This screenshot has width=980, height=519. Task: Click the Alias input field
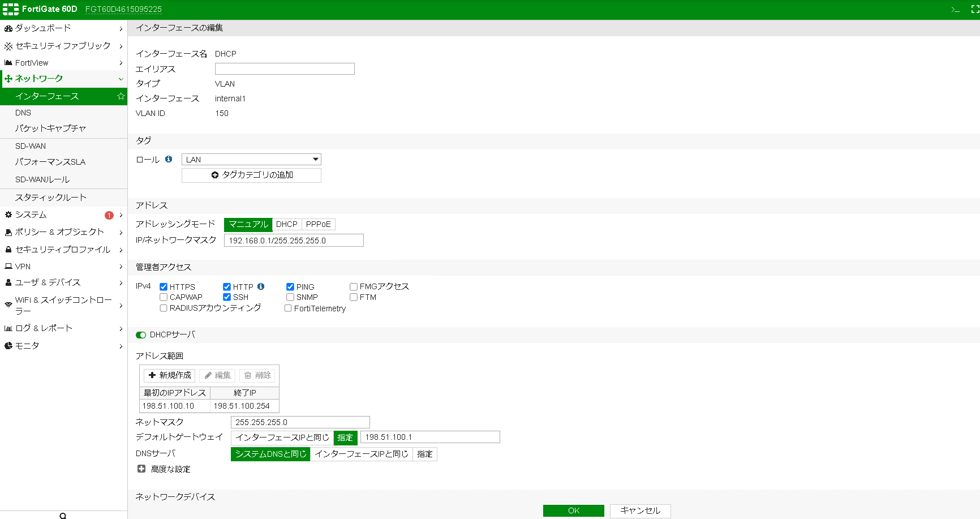[285, 69]
